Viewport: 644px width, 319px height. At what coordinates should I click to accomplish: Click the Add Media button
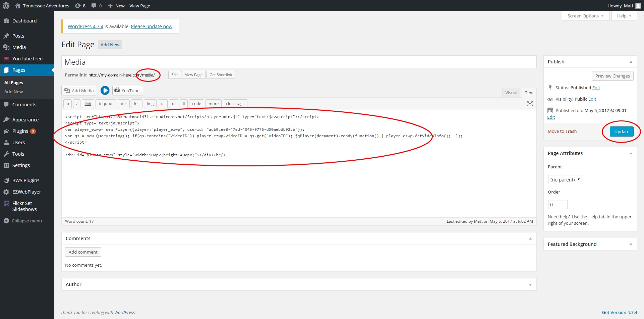(x=79, y=91)
